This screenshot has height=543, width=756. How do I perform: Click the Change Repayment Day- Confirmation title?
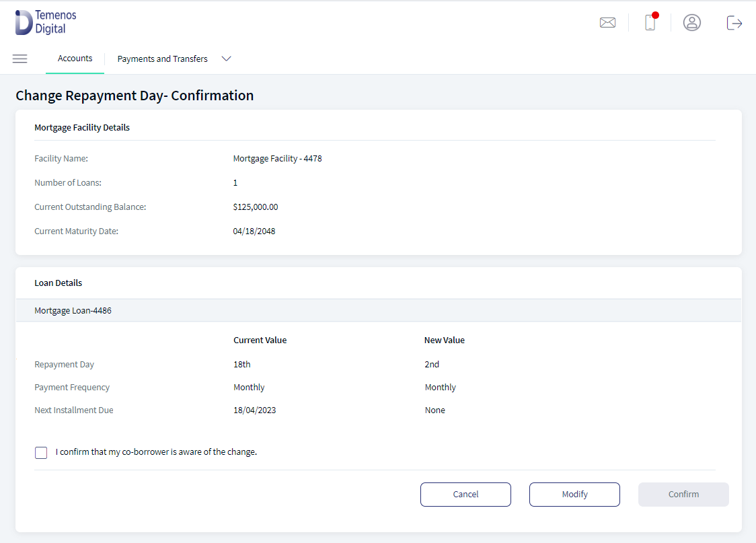tap(135, 96)
